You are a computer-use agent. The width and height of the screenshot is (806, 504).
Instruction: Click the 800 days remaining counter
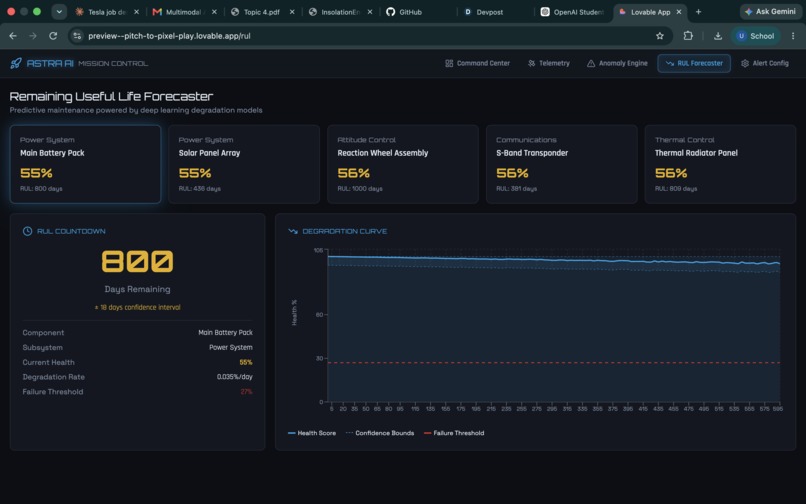coord(137,261)
